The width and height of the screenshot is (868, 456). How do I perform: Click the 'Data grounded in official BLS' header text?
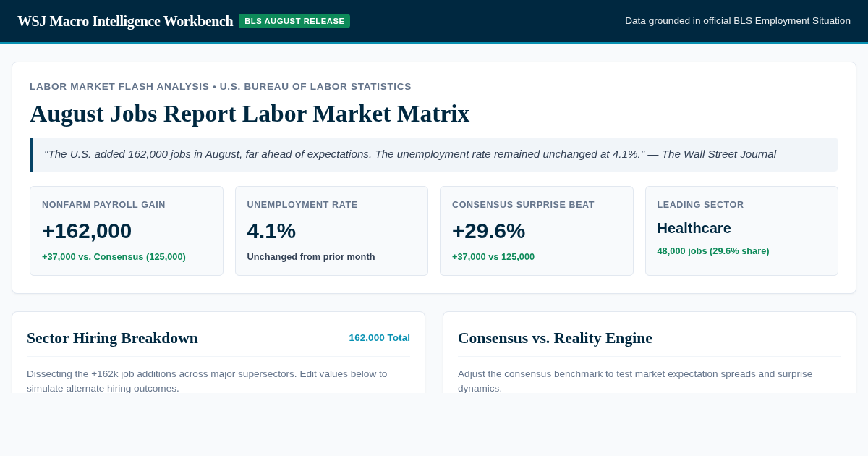point(738,21)
